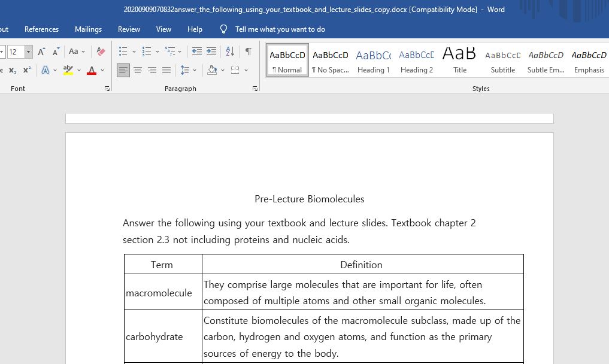Expand the text effects dropdown arrow
The height and width of the screenshot is (364, 609).
coord(55,71)
